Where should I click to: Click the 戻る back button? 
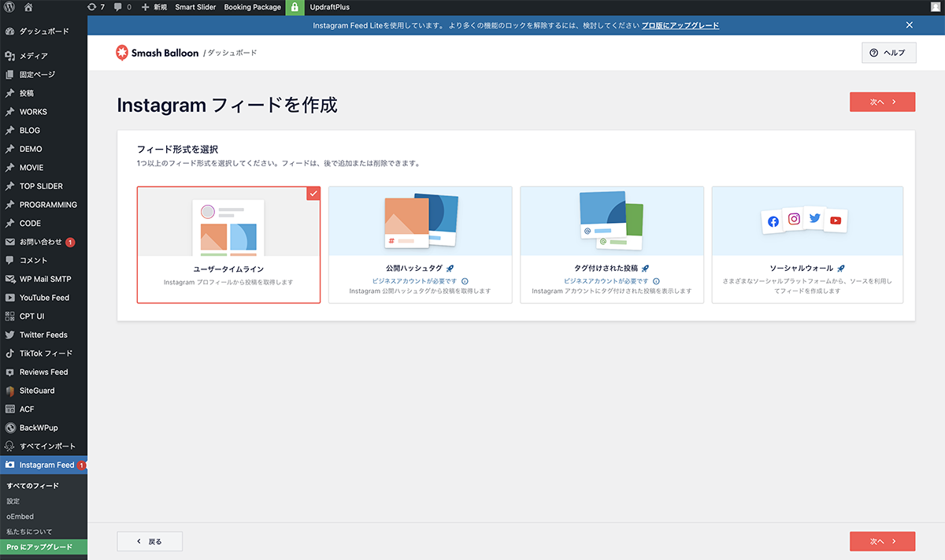click(150, 541)
